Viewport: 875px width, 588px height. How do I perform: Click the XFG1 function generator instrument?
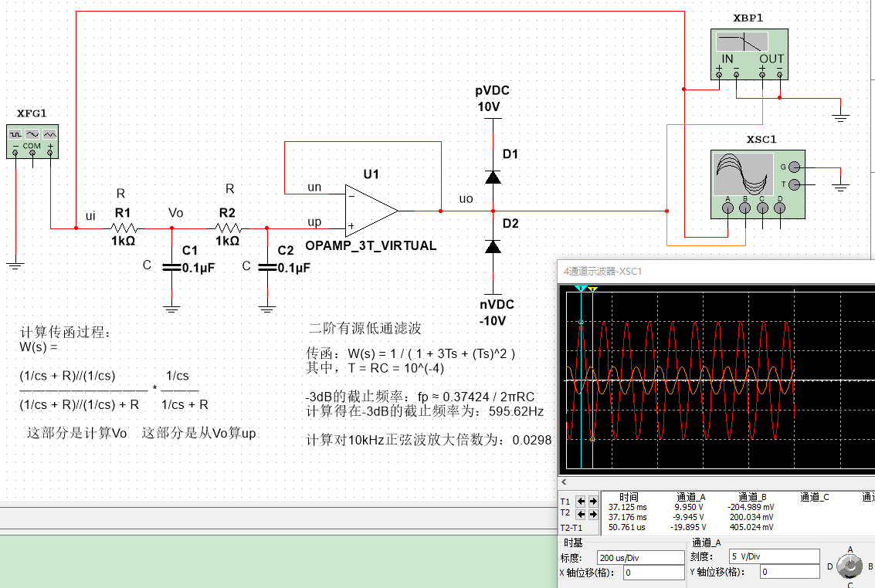[32, 140]
